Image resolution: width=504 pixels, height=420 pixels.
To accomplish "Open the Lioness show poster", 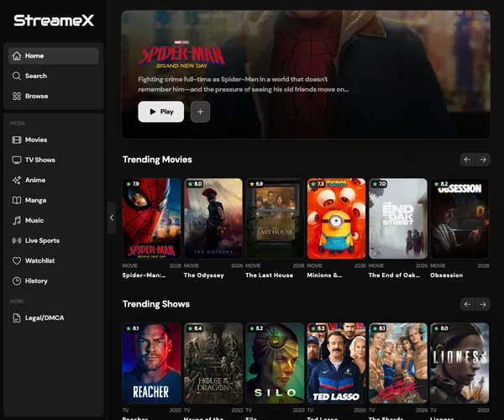I will click(x=459, y=363).
